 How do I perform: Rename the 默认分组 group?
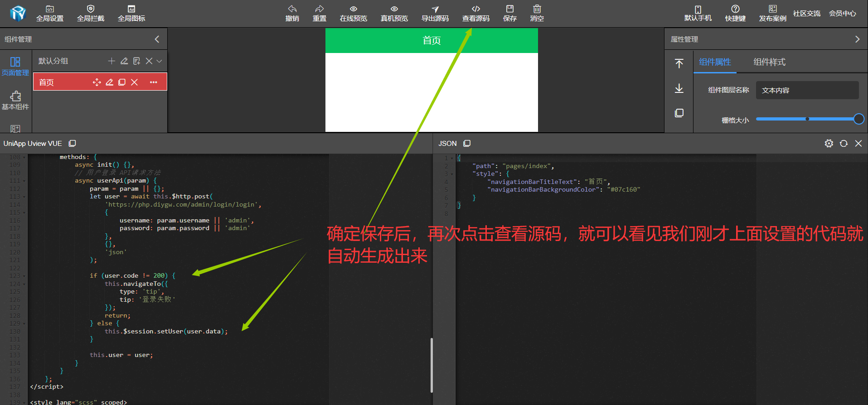tap(124, 61)
